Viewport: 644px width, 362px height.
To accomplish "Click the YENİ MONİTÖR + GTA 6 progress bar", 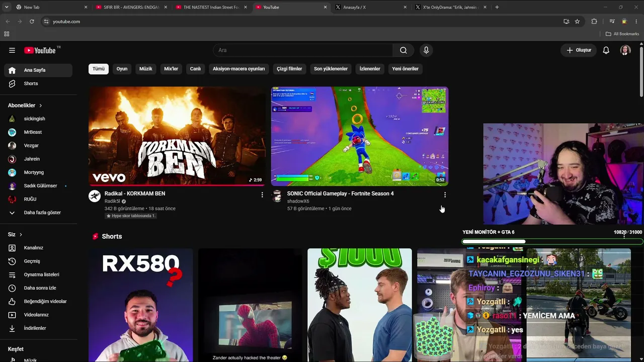I will pyautogui.click(x=552, y=242).
